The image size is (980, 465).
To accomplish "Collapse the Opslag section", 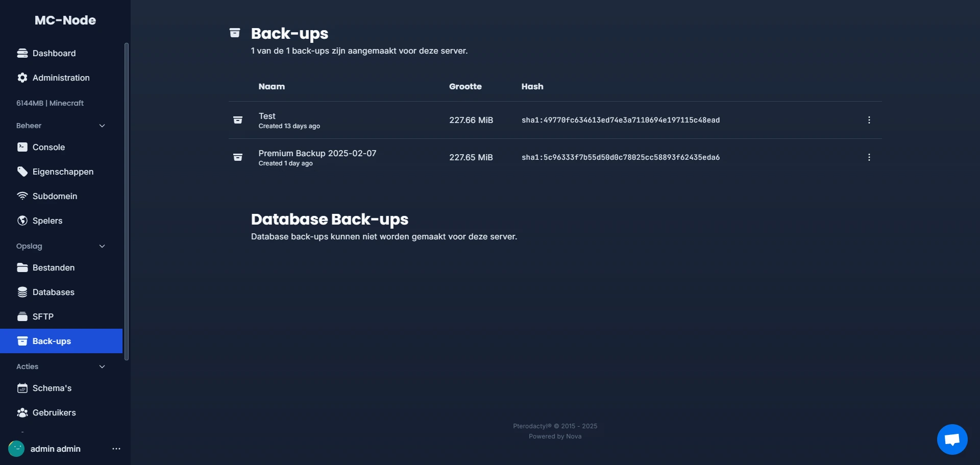I will tap(102, 246).
